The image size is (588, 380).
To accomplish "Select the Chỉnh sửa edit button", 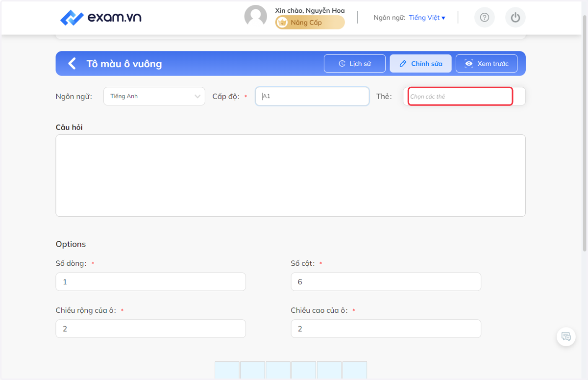I will click(x=420, y=64).
